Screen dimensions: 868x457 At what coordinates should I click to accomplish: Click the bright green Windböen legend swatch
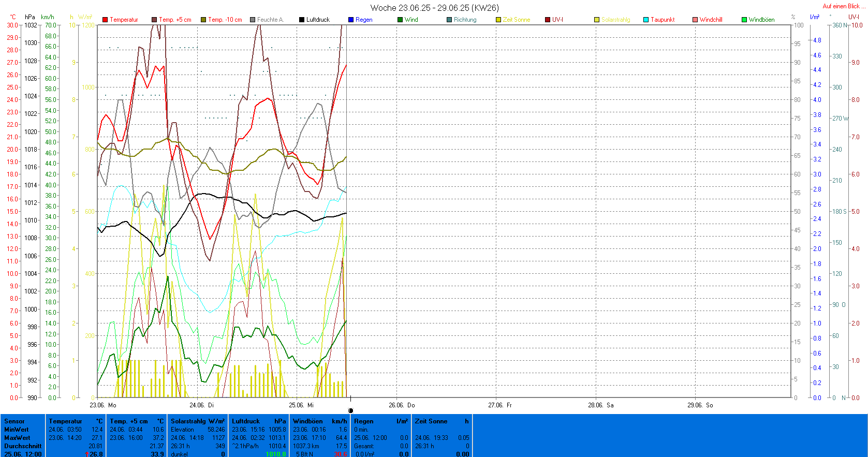[x=744, y=20]
